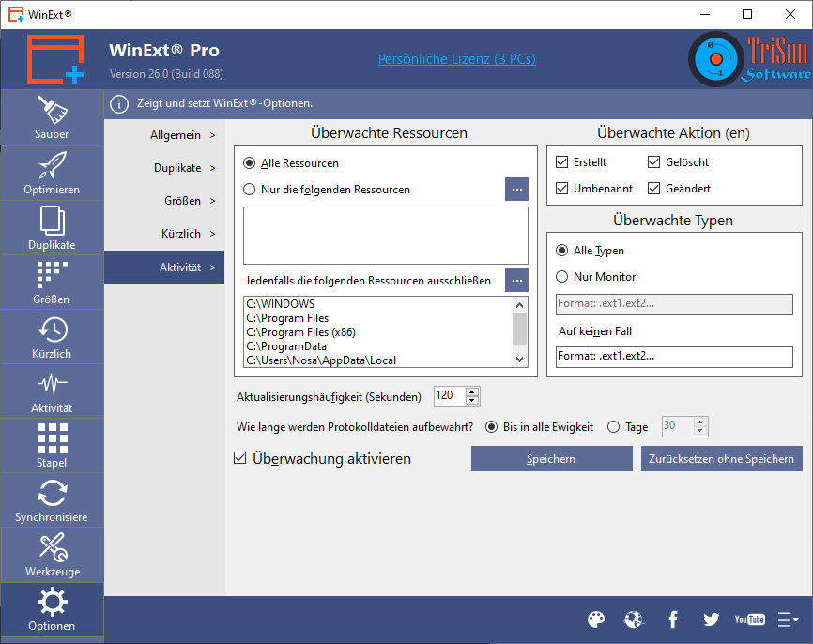Open the Kürzlich options tab
This screenshot has height=644, width=813.
tap(164, 234)
